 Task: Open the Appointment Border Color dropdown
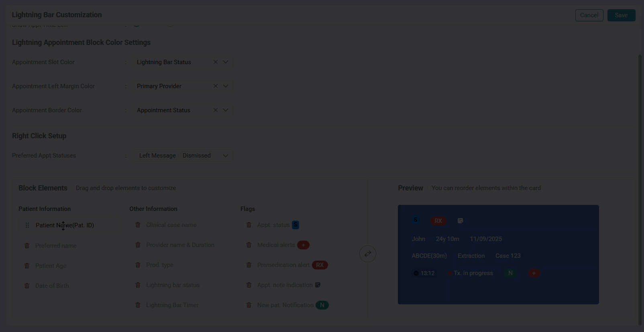(x=226, y=110)
